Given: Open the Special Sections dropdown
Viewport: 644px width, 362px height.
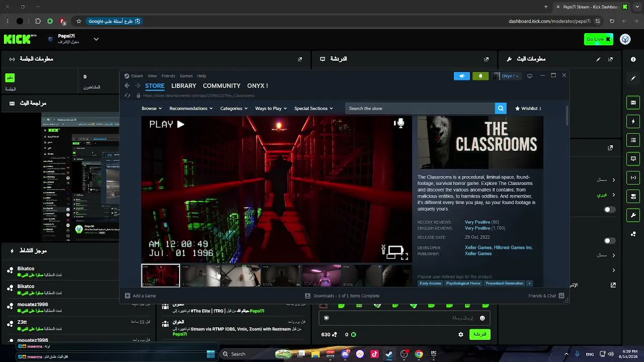Looking at the screenshot, I should 313,108.
